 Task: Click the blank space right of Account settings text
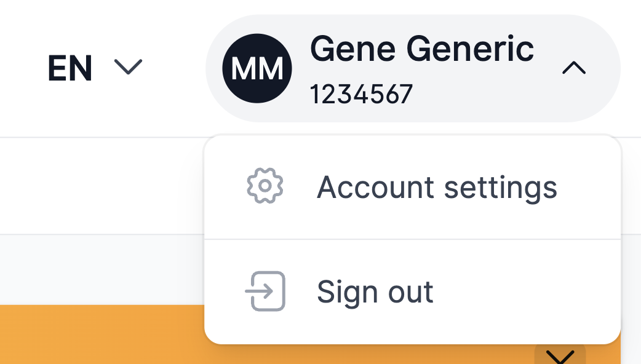coord(589,187)
